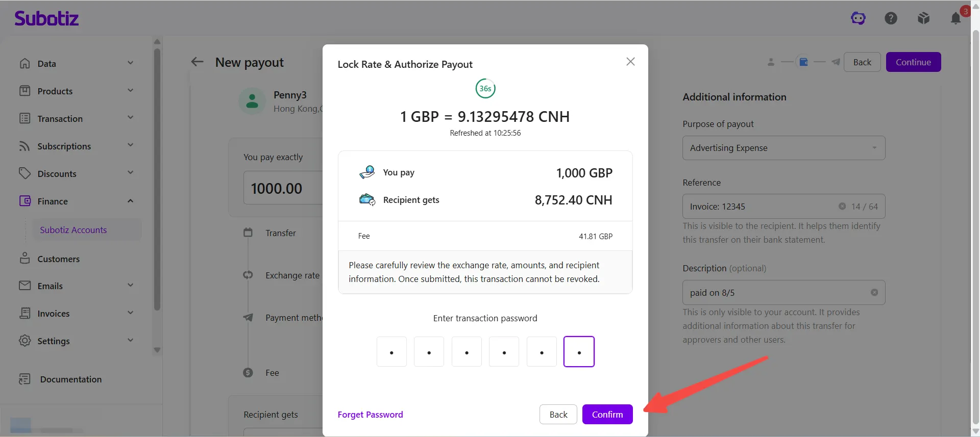Expand the Products sidebar section
Screen dimensions: 980x437
tap(77, 91)
